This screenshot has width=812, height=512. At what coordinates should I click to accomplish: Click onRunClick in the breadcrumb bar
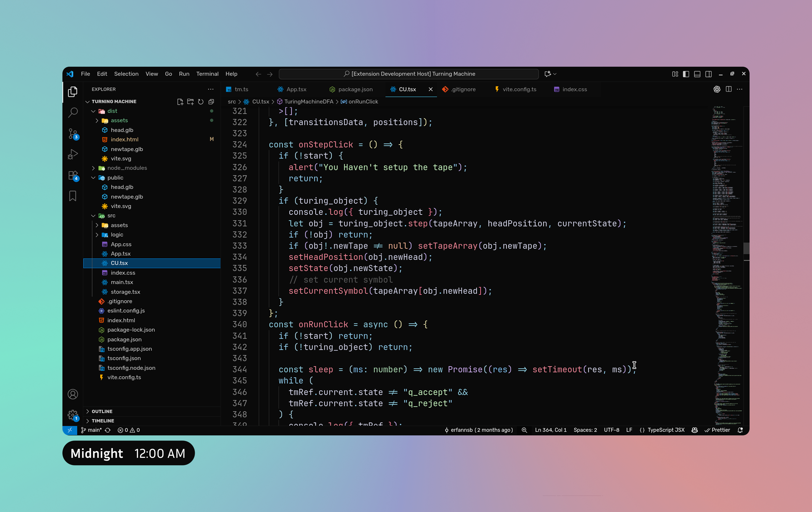[363, 101]
